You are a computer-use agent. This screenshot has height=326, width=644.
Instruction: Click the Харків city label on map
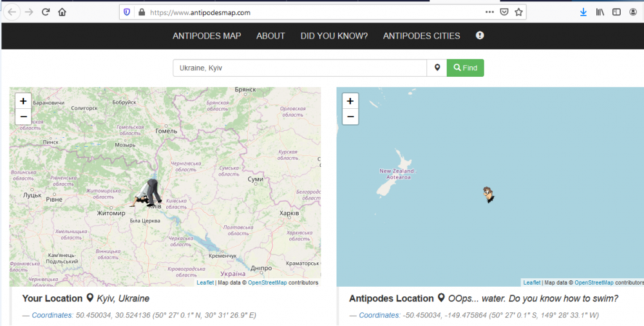289,213
